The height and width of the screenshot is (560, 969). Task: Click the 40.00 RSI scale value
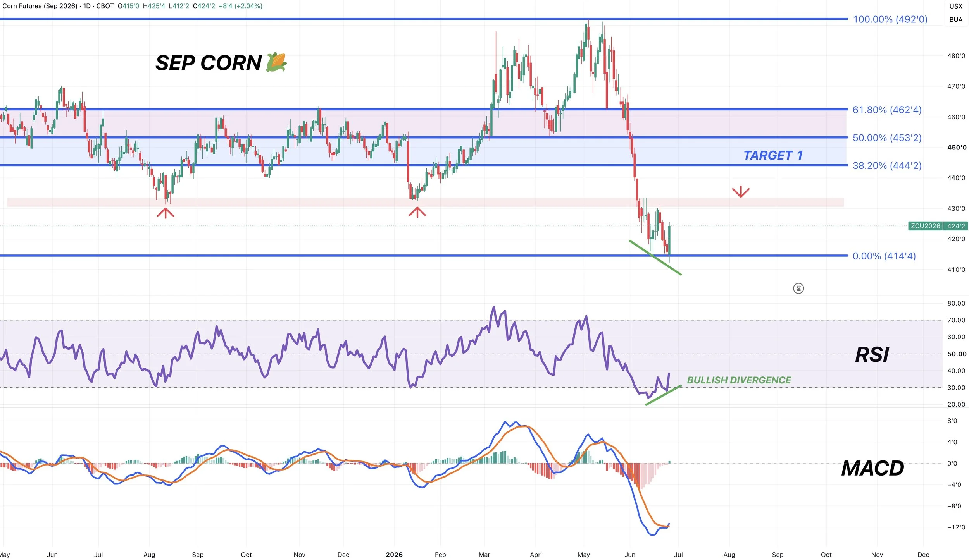click(x=956, y=371)
